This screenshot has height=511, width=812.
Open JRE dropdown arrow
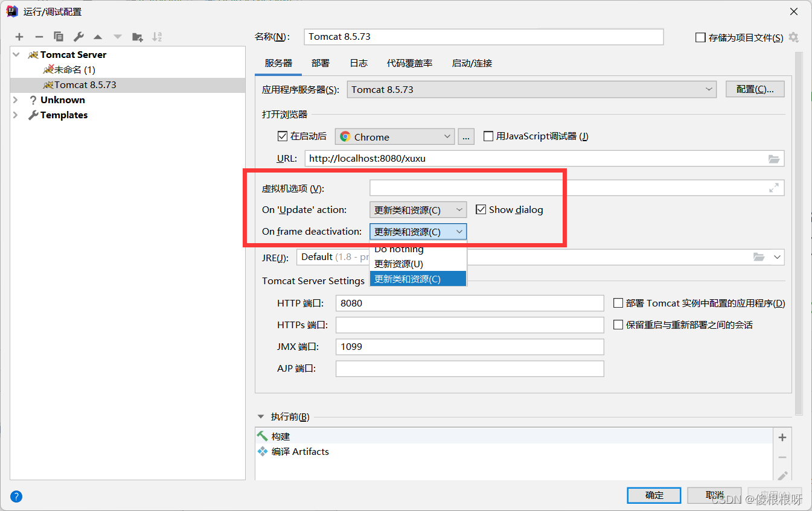click(777, 257)
